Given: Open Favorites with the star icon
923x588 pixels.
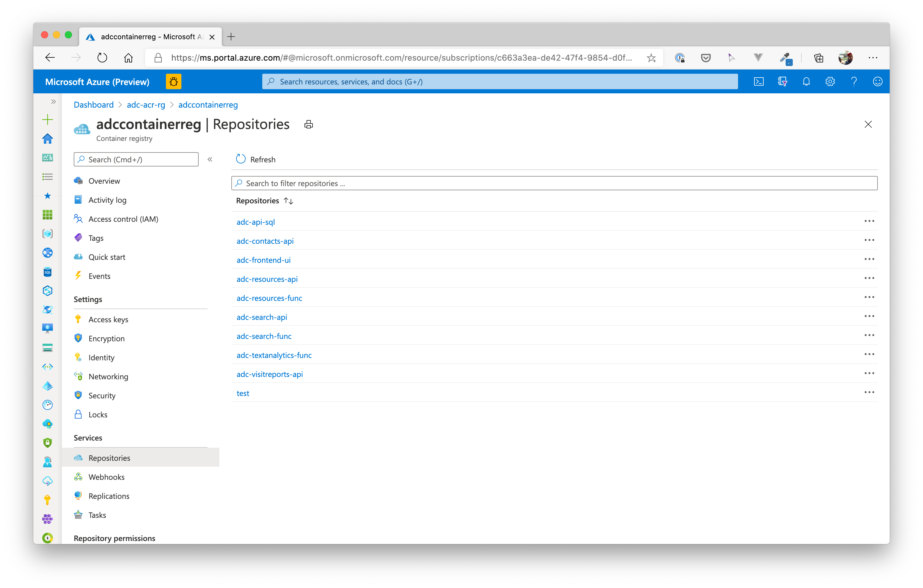Looking at the screenshot, I should pos(47,196).
